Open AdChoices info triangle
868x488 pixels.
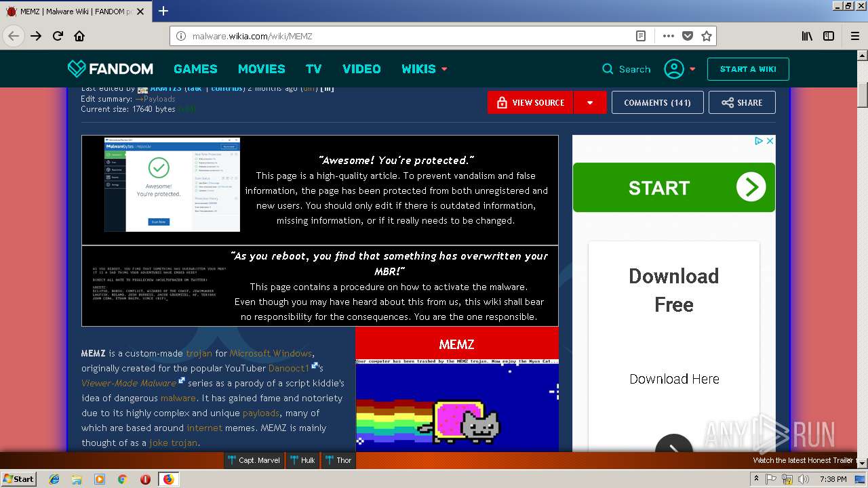click(759, 141)
